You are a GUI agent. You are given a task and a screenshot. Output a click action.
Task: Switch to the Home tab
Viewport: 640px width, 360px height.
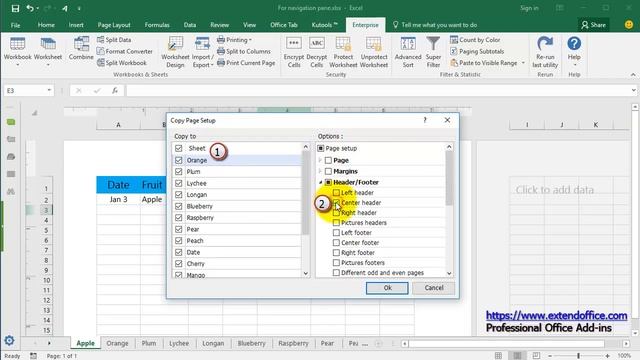pos(46,25)
